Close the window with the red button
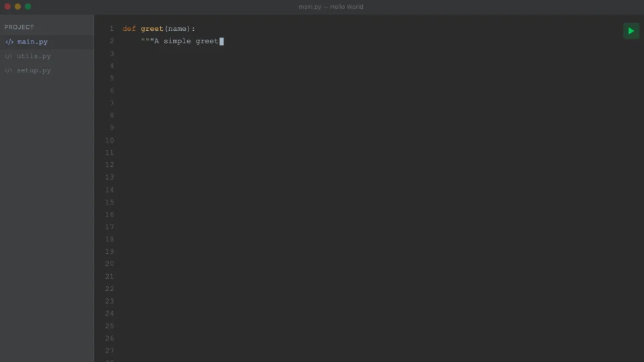 7,7
